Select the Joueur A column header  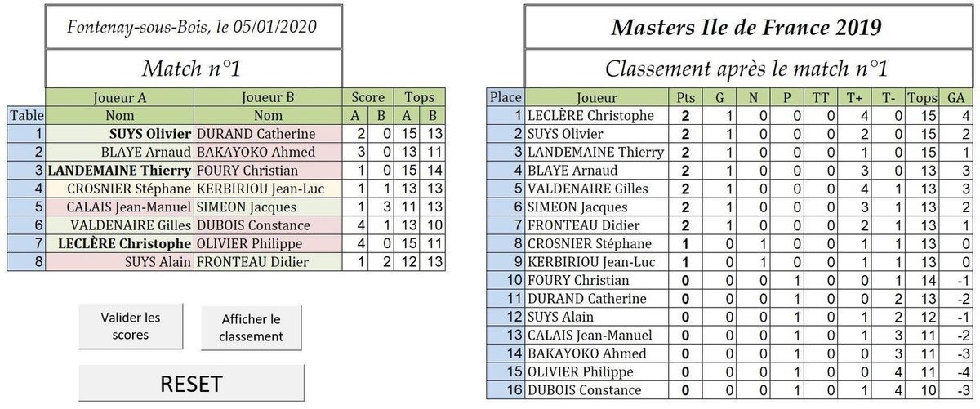click(x=118, y=97)
